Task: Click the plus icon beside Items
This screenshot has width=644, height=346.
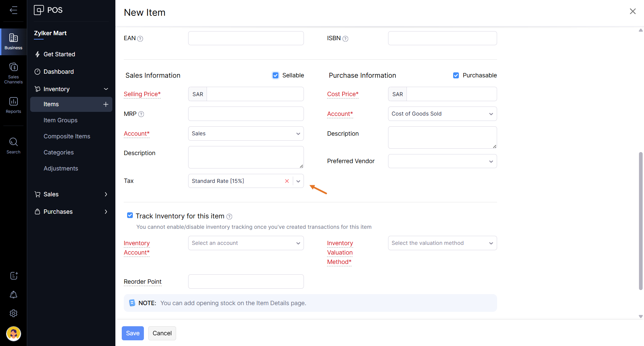Action: 106,104
